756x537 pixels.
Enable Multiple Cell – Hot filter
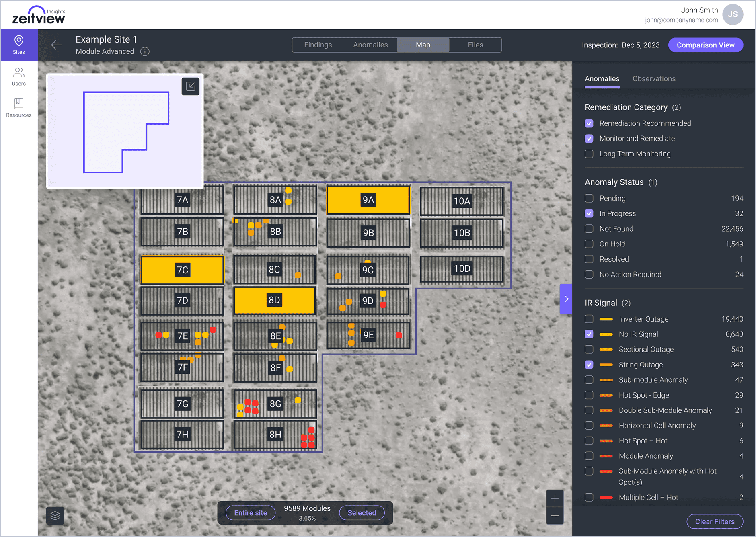point(589,497)
